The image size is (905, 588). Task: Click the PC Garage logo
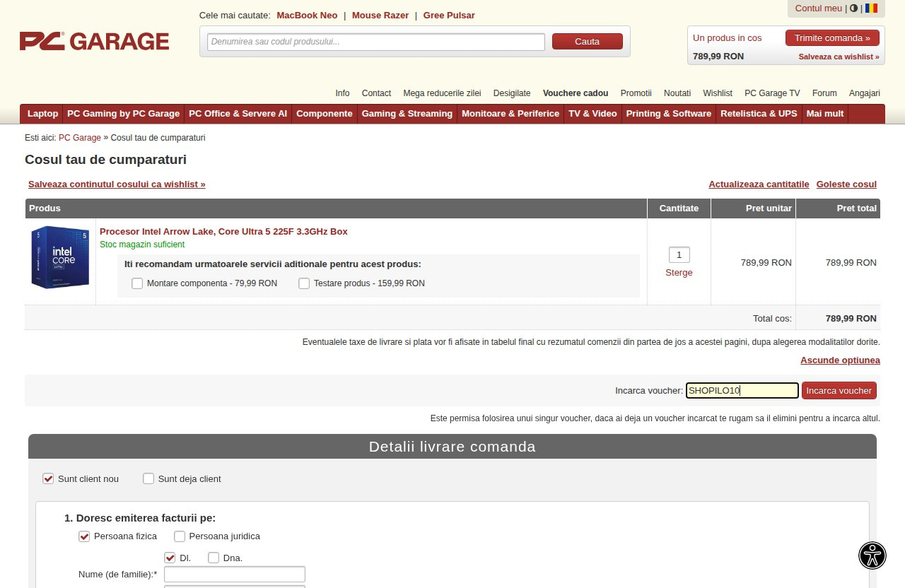pos(94,41)
